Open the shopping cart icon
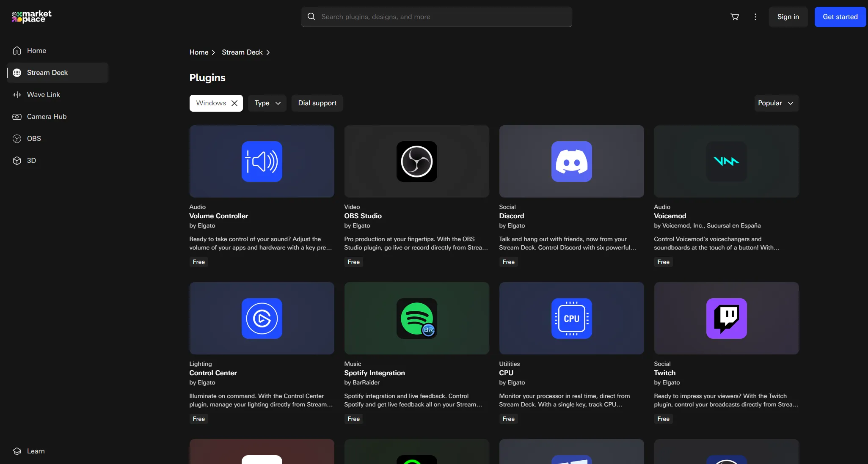Screen dimensions: 868x464 (x=735, y=17)
